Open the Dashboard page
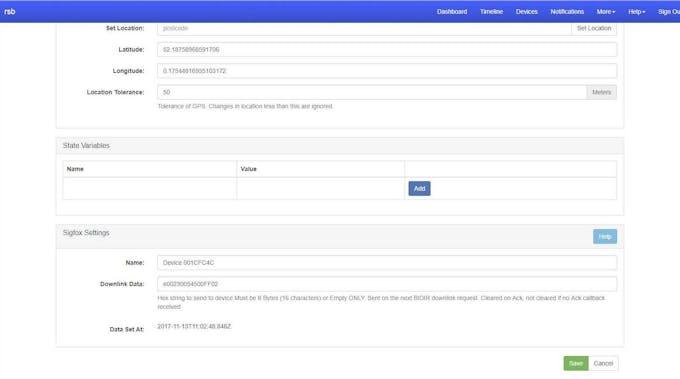Screen dimensions: 680x379 pyautogui.click(x=452, y=12)
